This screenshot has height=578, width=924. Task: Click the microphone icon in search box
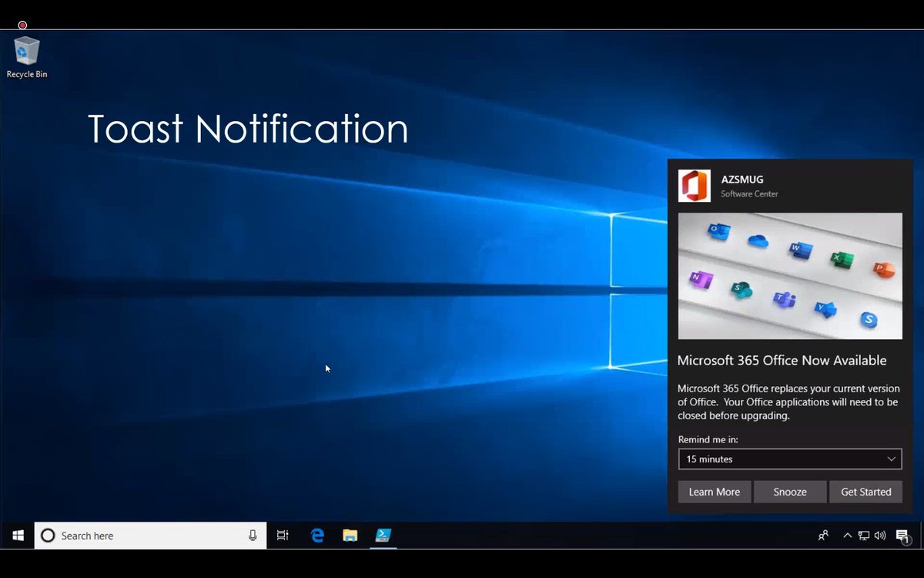pyautogui.click(x=253, y=536)
